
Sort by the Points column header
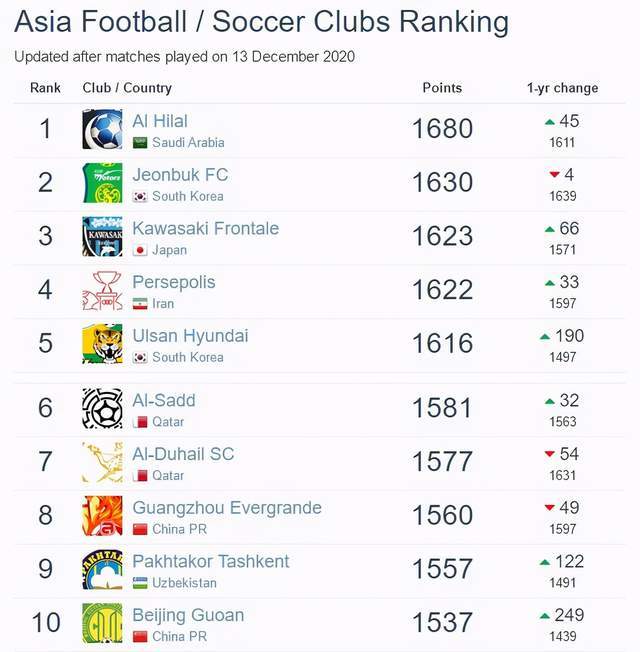pos(442,88)
